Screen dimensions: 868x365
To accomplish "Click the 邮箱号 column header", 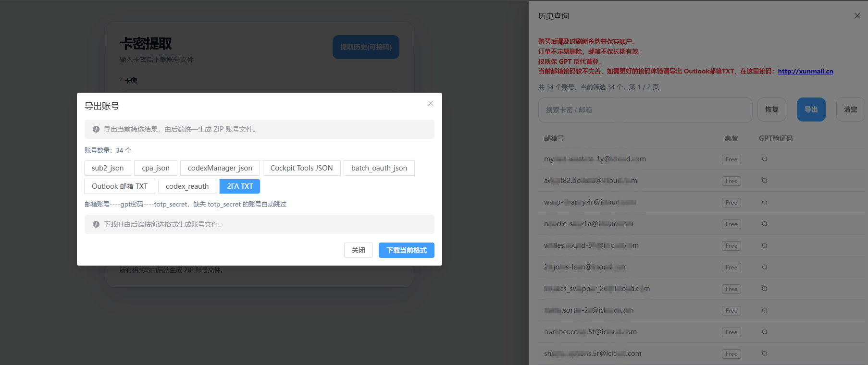I will tap(554, 138).
